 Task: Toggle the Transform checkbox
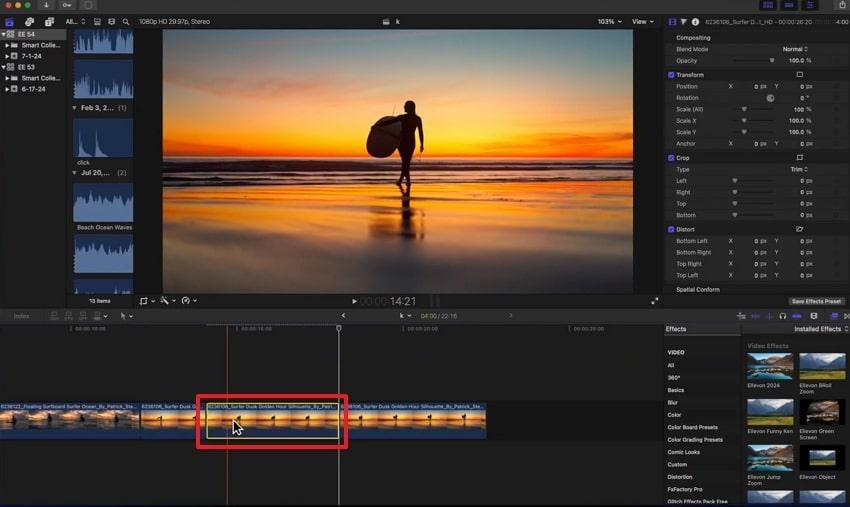coord(671,75)
